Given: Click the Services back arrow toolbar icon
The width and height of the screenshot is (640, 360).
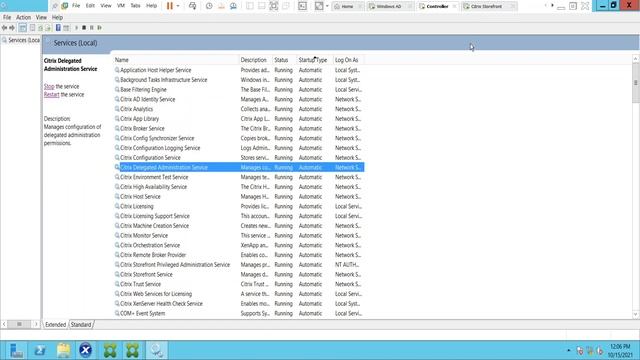Looking at the screenshot, I should (x=4, y=28).
